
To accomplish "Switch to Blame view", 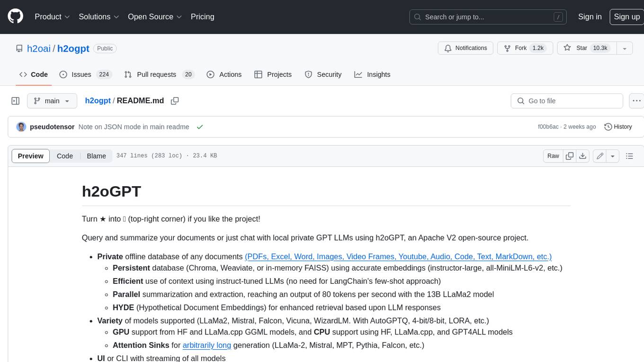I will [96, 156].
